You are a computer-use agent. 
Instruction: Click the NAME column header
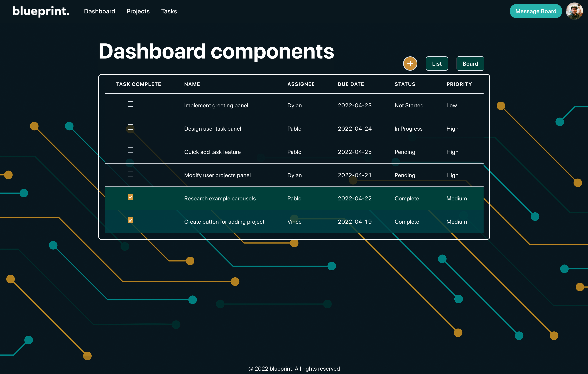[x=192, y=84]
